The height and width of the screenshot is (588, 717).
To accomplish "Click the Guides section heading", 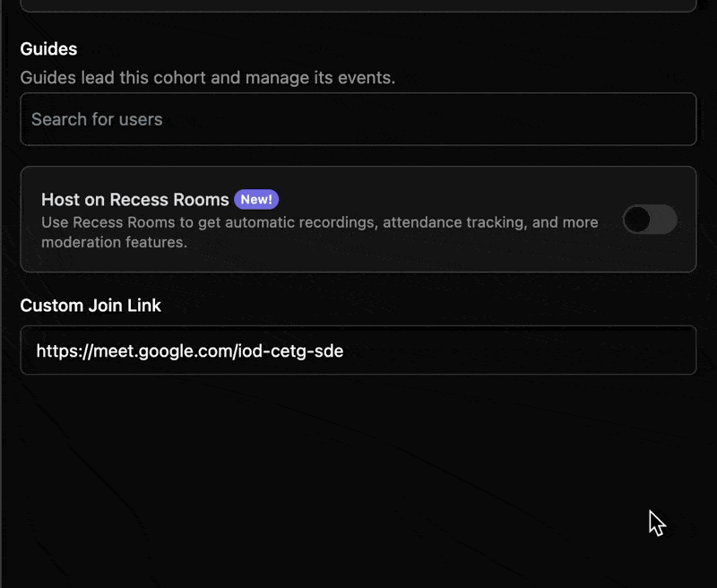I will pos(48,48).
